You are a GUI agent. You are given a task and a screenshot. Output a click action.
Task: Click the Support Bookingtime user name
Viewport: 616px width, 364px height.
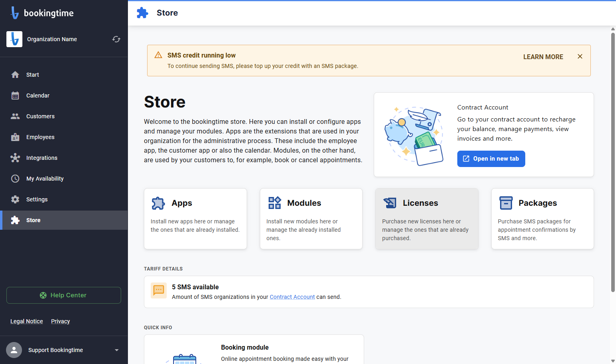point(56,350)
